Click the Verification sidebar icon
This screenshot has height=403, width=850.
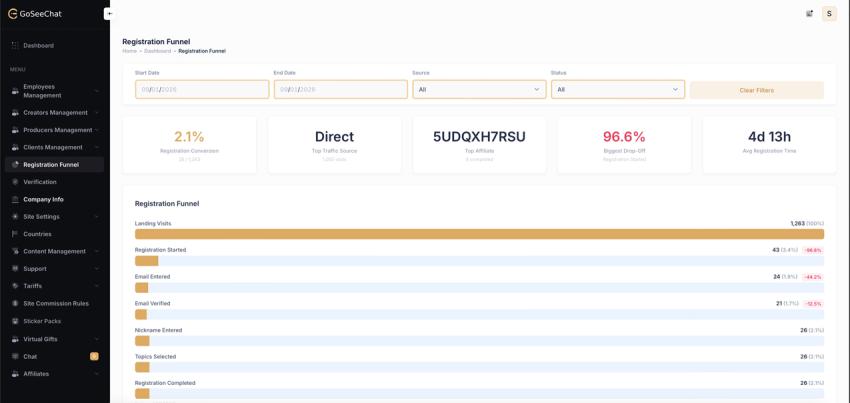(15, 182)
